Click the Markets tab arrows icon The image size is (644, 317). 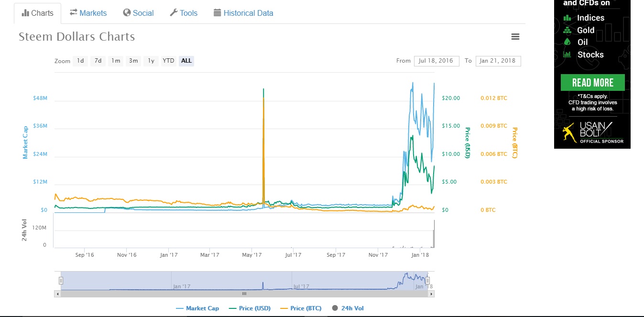[x=74, y=13]
